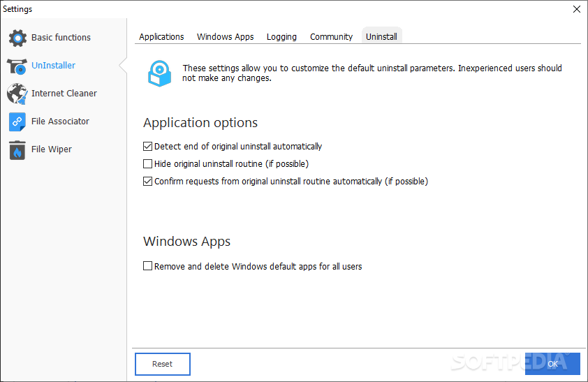Go to Internet Cleaner settings
This screenshot has width=588, height=382.
64,94
